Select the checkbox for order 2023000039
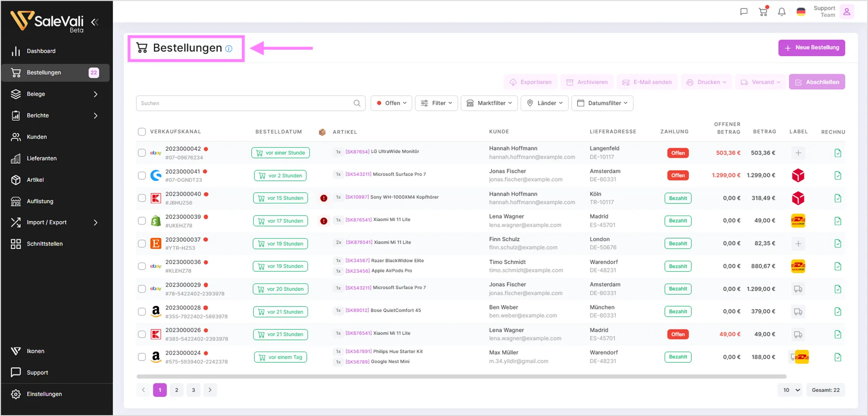 [x=142, y=221]
